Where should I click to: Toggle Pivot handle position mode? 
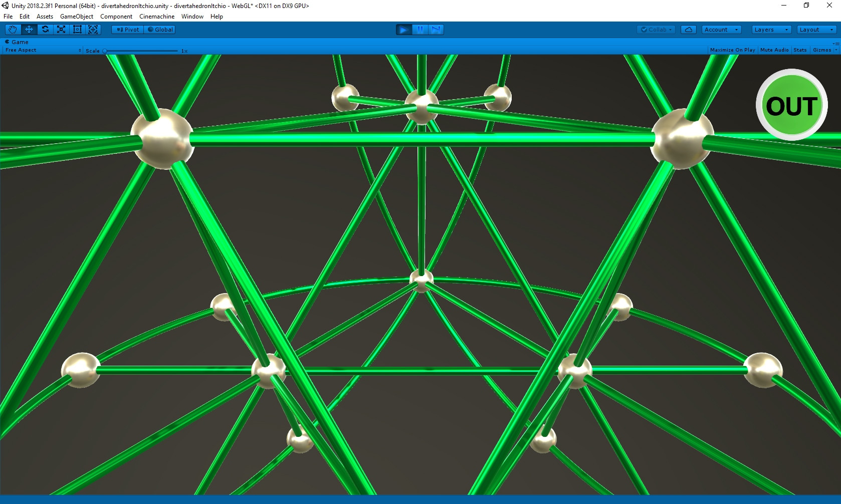point(128,30)
